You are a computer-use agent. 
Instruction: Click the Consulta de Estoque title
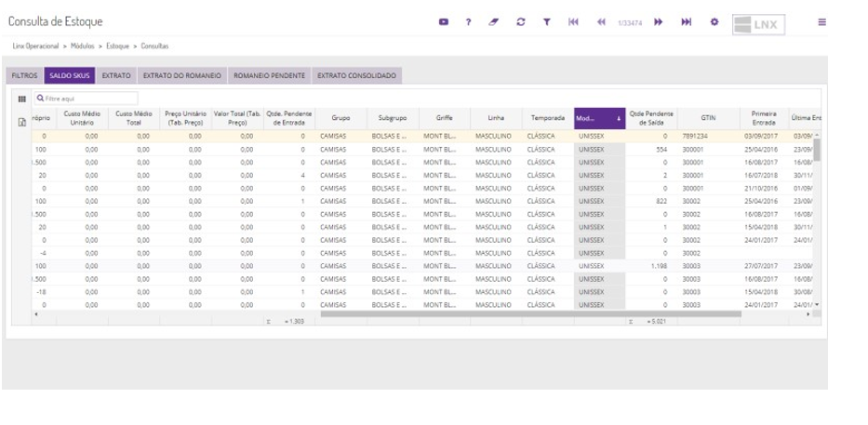[x=56, y=21]
